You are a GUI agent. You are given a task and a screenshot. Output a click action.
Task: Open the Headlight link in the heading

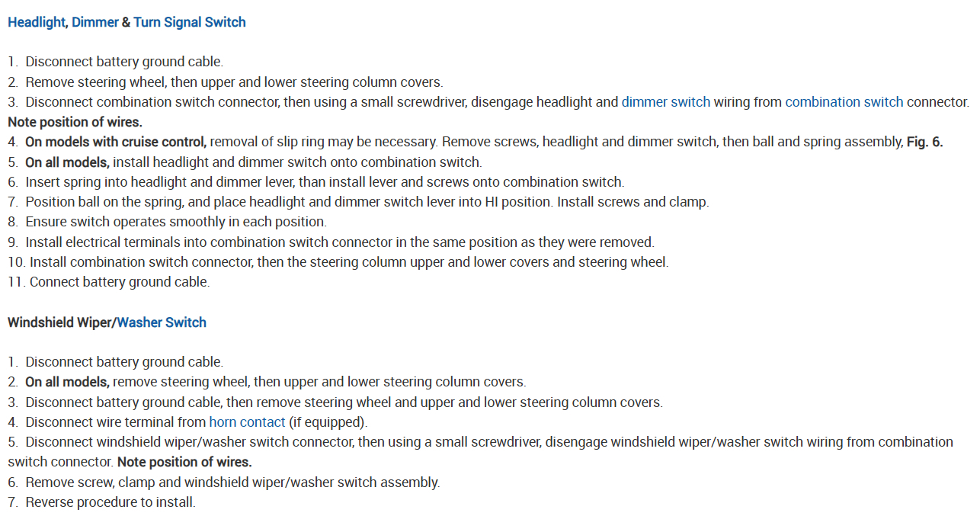(x=36, y=22)
